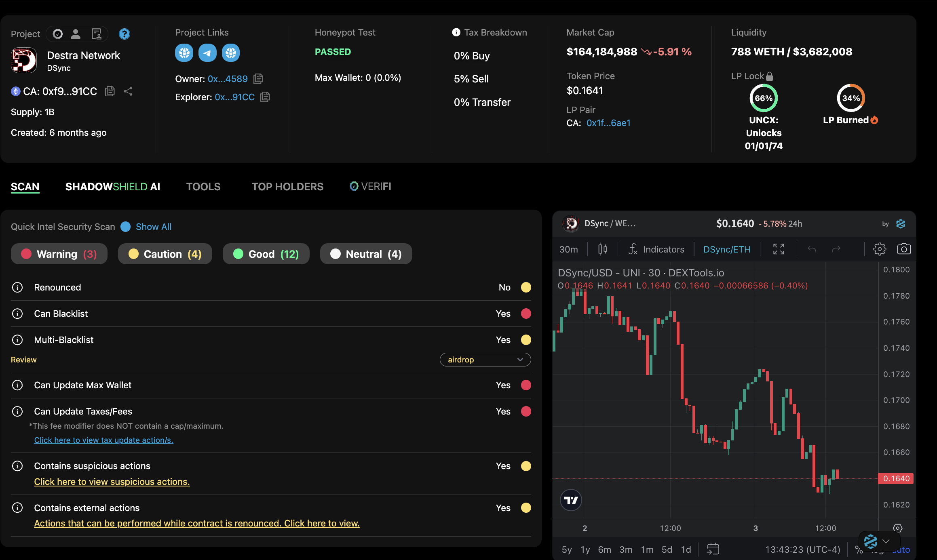Select the 5d chart time range
937x560 pixels.
point(667,549)
